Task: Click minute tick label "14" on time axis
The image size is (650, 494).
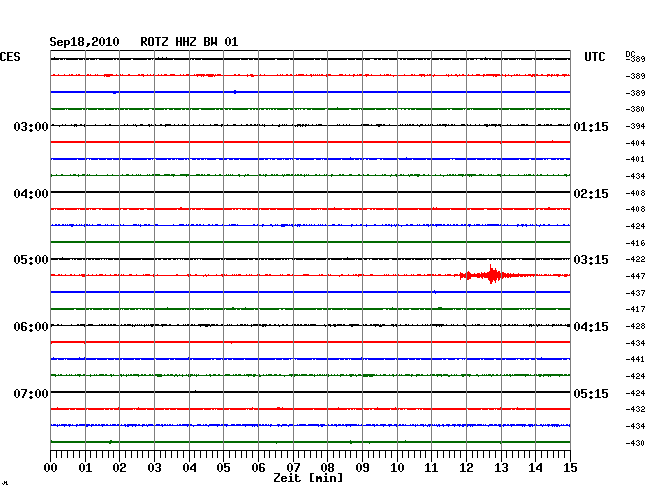Action: 535,468
